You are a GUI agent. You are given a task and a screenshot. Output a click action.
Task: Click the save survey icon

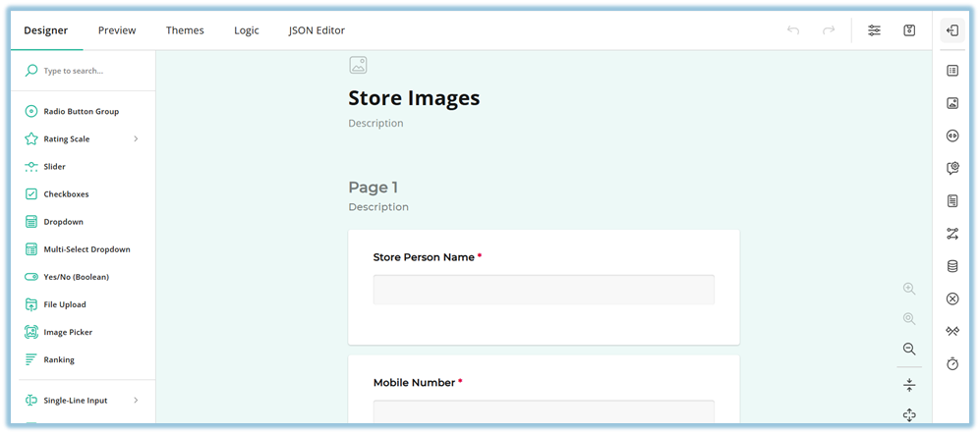point(909,30)
